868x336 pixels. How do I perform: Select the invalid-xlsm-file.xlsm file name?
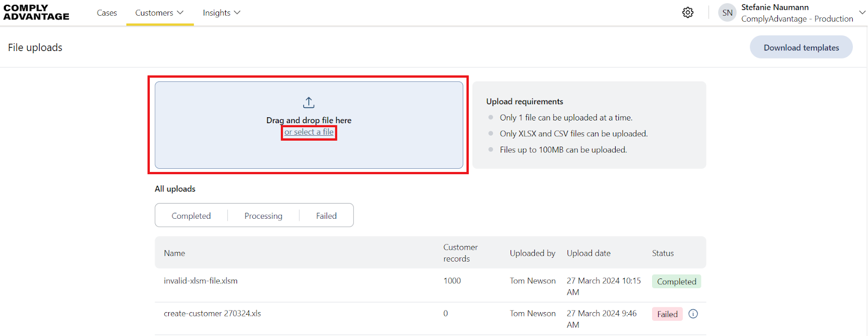(201, 281)
